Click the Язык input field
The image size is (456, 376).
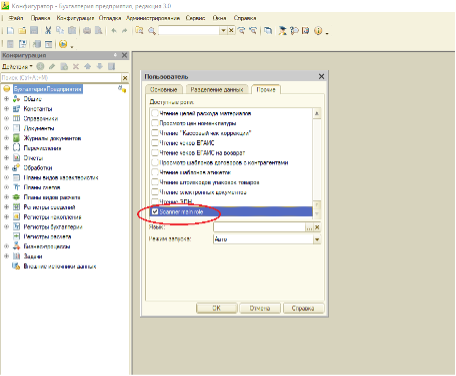260,227
